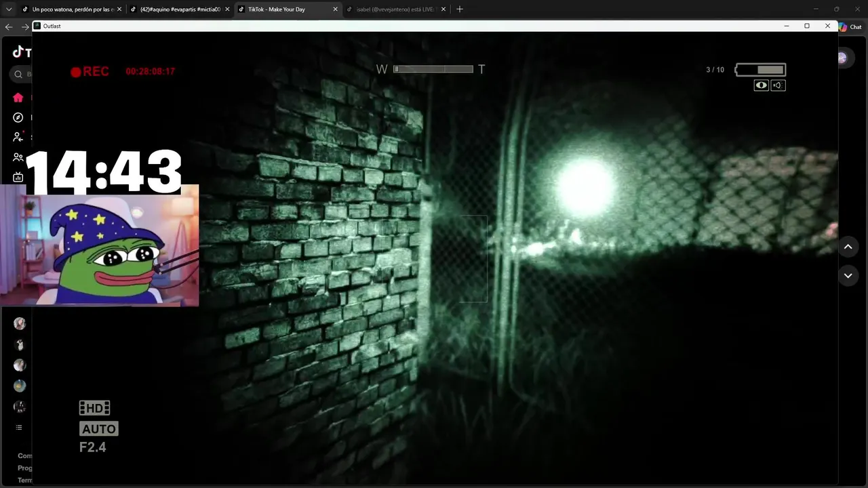Click the HD badge on camcorder overlay
Image resolution: width=868 pixels, height=488 pixels.
tap(94, 408)
